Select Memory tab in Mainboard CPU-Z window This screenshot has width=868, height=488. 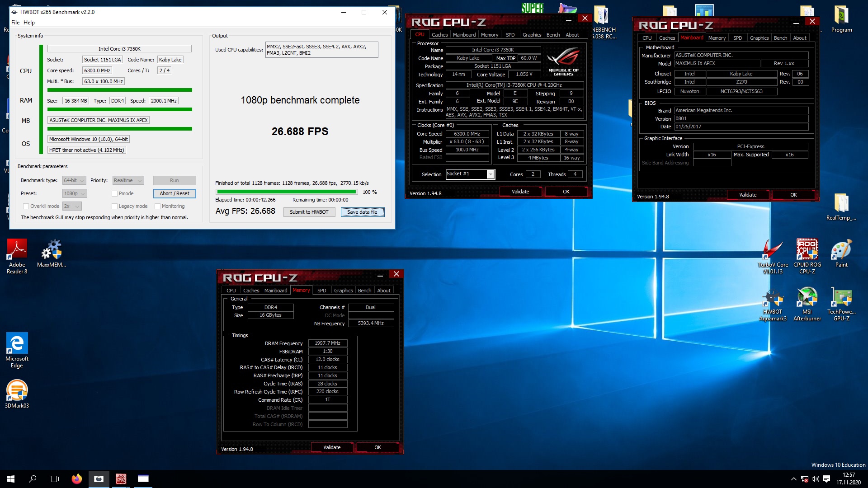(x=717, y=38)
